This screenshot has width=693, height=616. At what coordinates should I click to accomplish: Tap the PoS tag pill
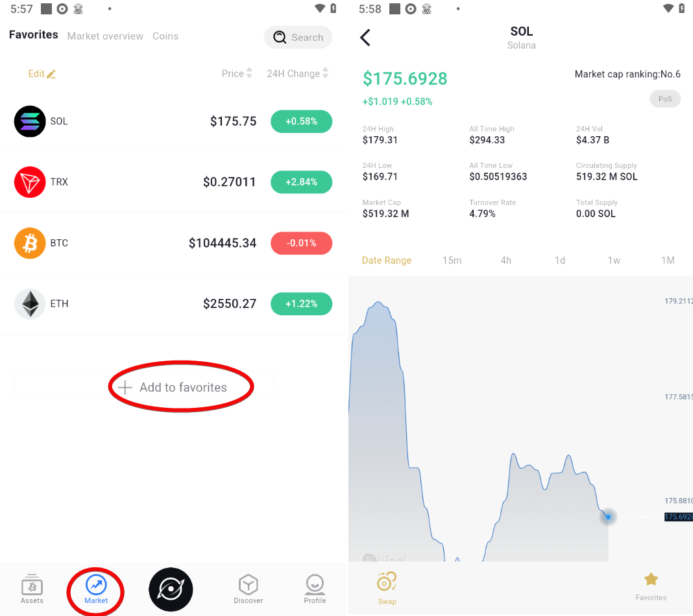pos(664,99)
